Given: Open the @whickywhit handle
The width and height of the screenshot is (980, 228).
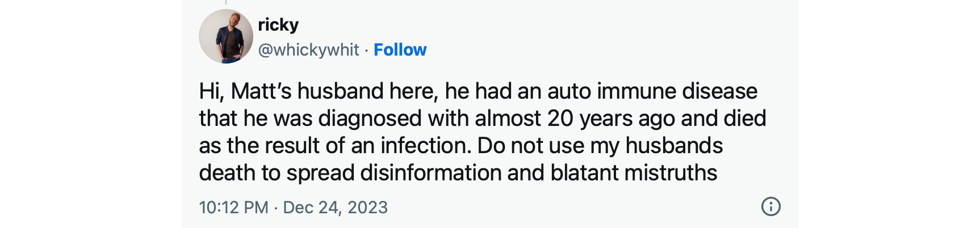Looking at the screenshot, I should tap(308, 50).
